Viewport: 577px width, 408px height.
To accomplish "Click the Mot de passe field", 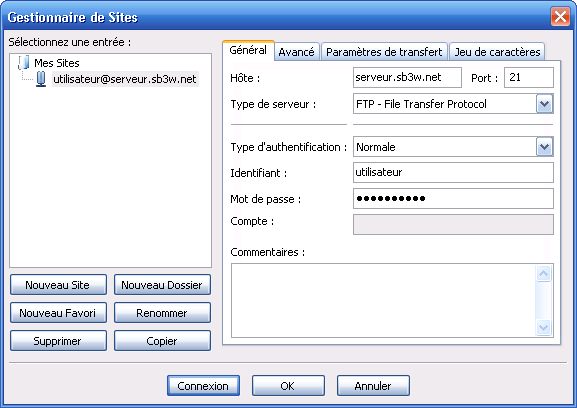I will (453, 199).
